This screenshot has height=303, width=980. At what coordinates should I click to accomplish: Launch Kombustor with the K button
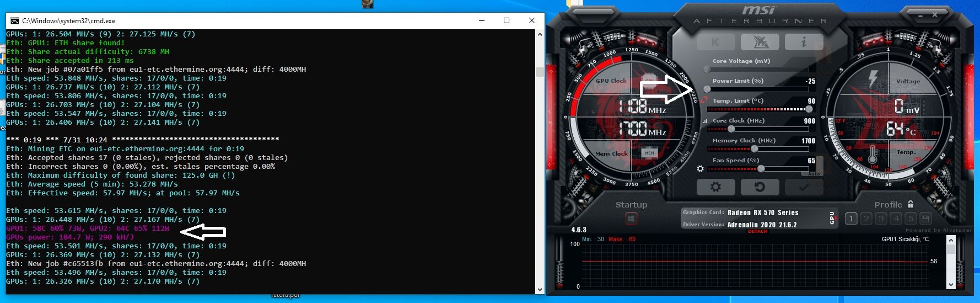[715, 42]
